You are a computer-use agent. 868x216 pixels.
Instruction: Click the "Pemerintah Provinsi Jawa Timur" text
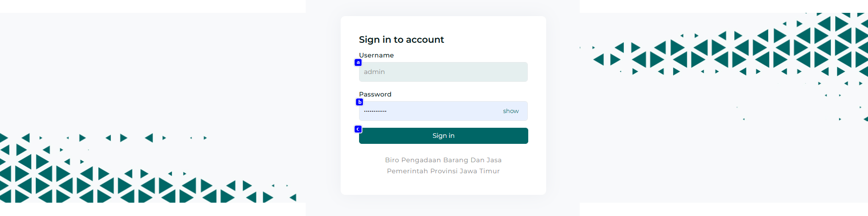click(443, 171)
